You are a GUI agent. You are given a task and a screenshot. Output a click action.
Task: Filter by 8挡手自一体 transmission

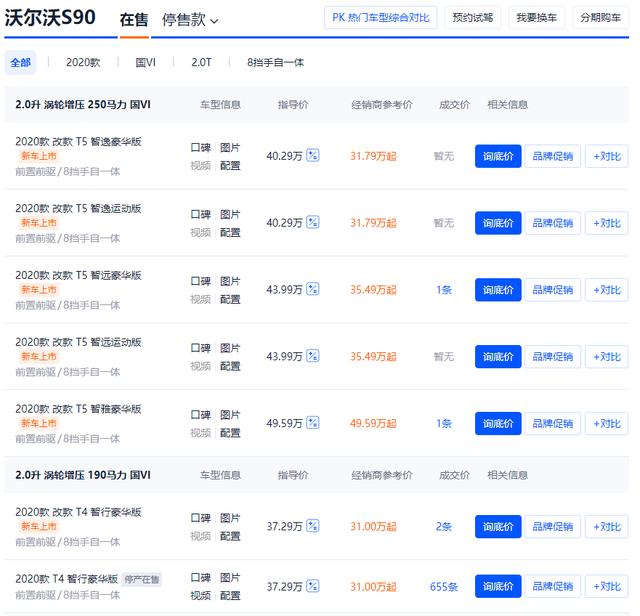point(276,62)
